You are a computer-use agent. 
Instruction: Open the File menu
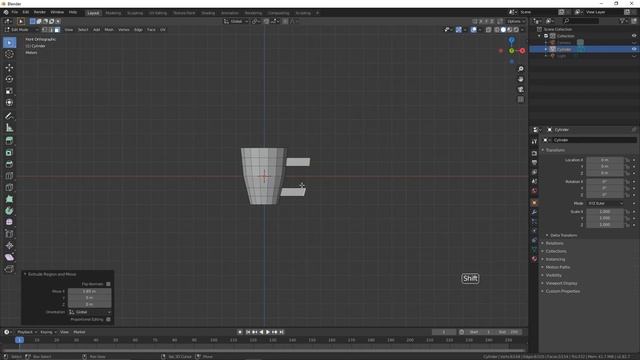(x=15, y=12)
